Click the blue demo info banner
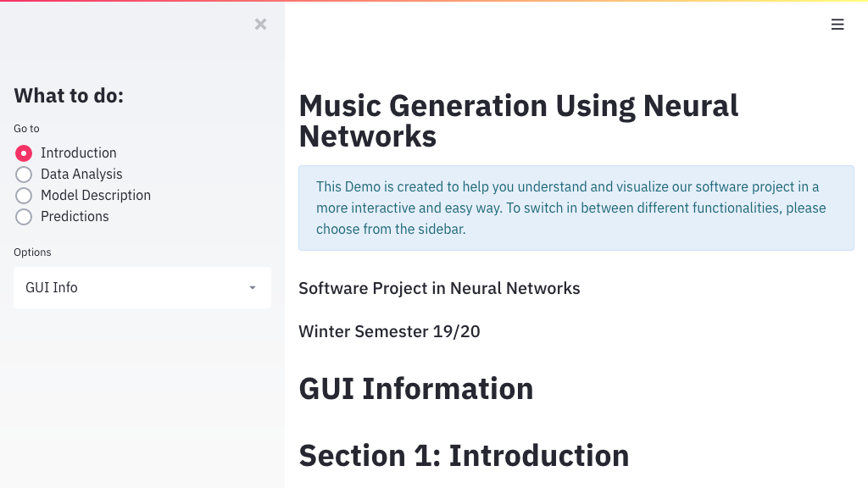 [576, 208]
